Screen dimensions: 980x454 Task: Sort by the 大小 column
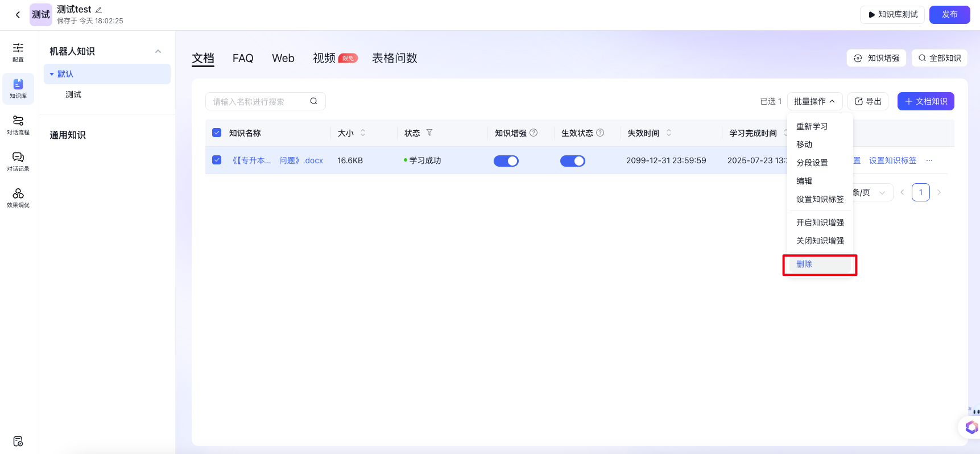363,133
